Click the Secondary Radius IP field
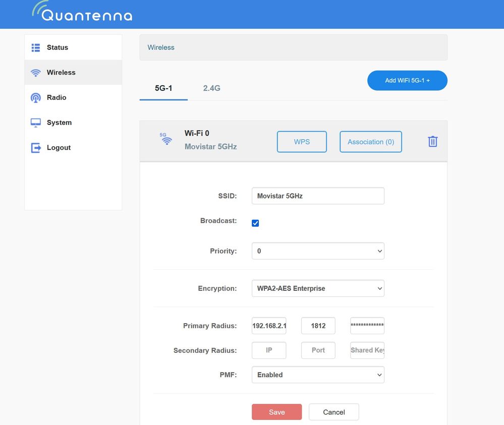Image resolution: width=504 pixels, height=425 pixels. [269, 350]
